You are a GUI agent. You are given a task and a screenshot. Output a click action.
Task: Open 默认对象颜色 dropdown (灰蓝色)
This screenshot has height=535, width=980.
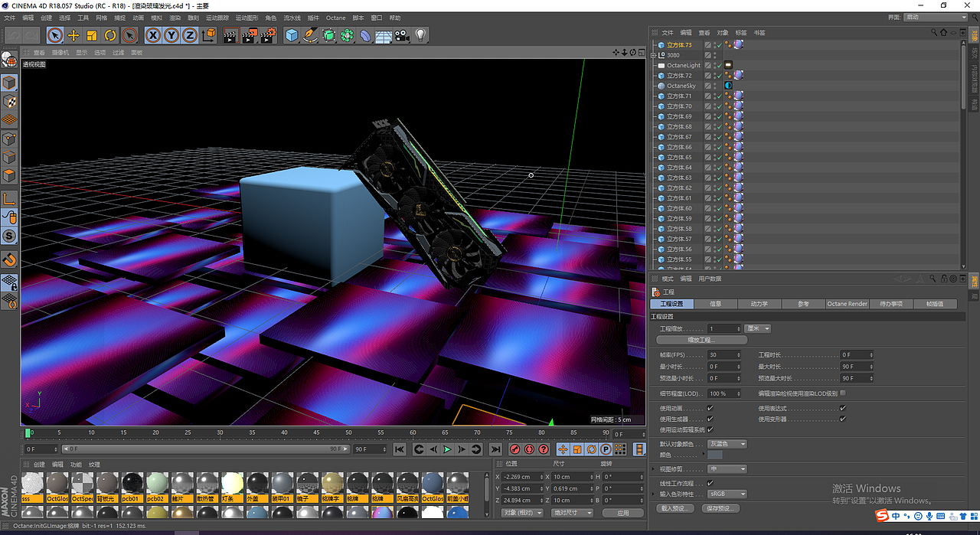click(727, 444)
